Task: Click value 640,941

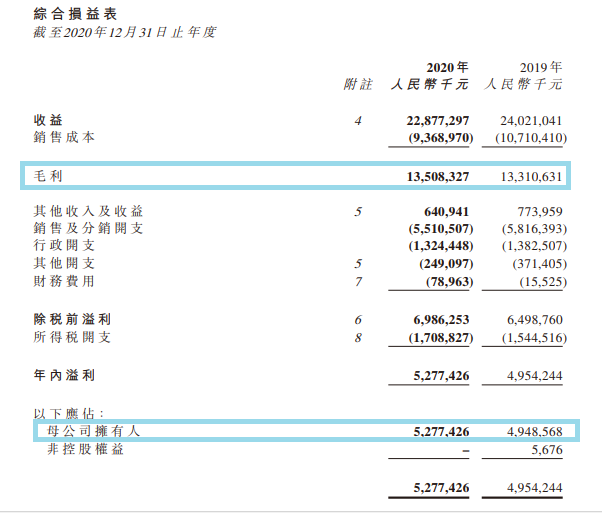Action: [447, 212]
